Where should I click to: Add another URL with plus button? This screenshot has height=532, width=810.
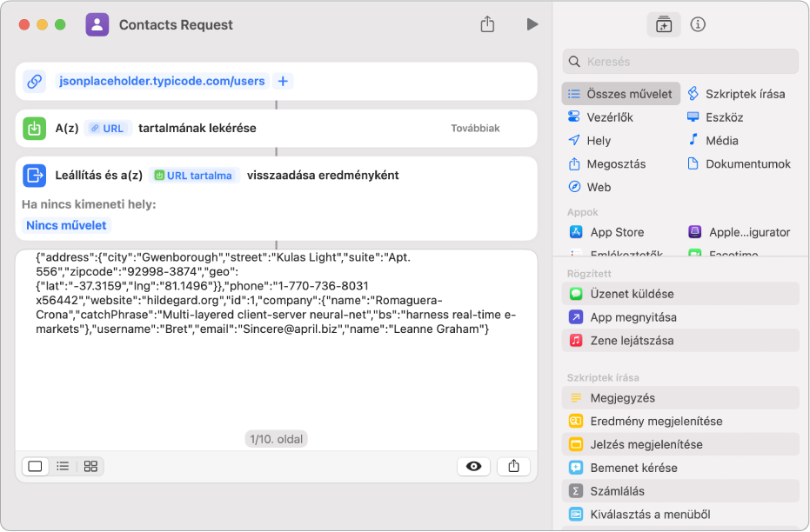pos(283,81)
